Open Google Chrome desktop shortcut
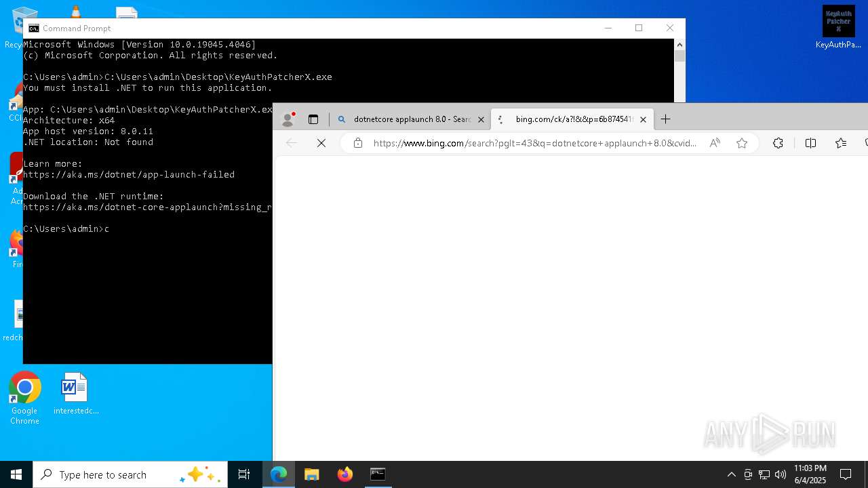The image size is (868, 488). coord(24,399)
